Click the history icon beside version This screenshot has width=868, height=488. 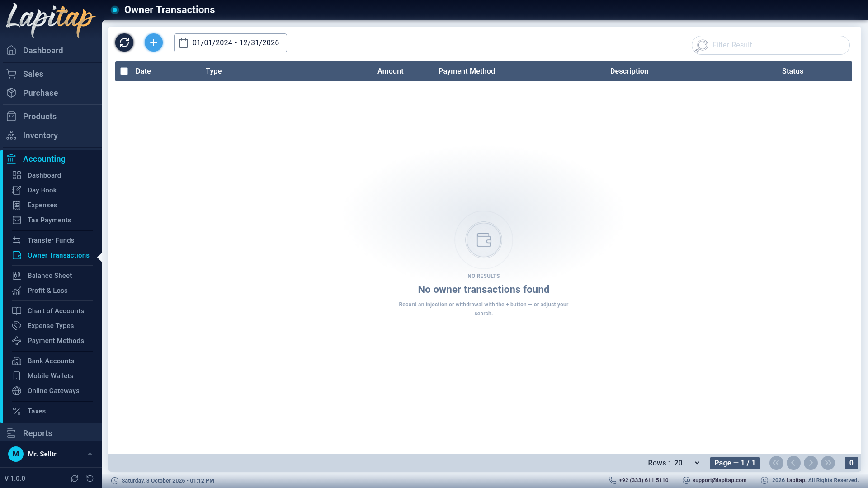(x=90, y=479)
